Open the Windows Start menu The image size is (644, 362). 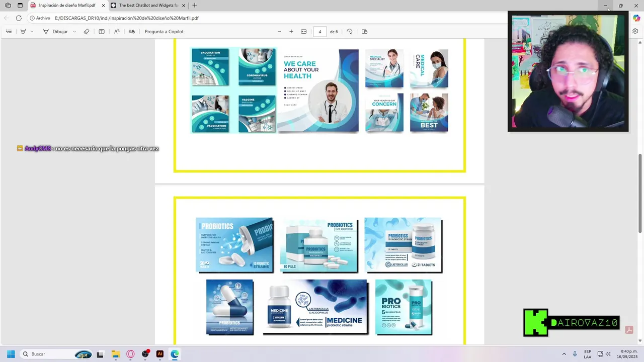click(x=11, y=354)
